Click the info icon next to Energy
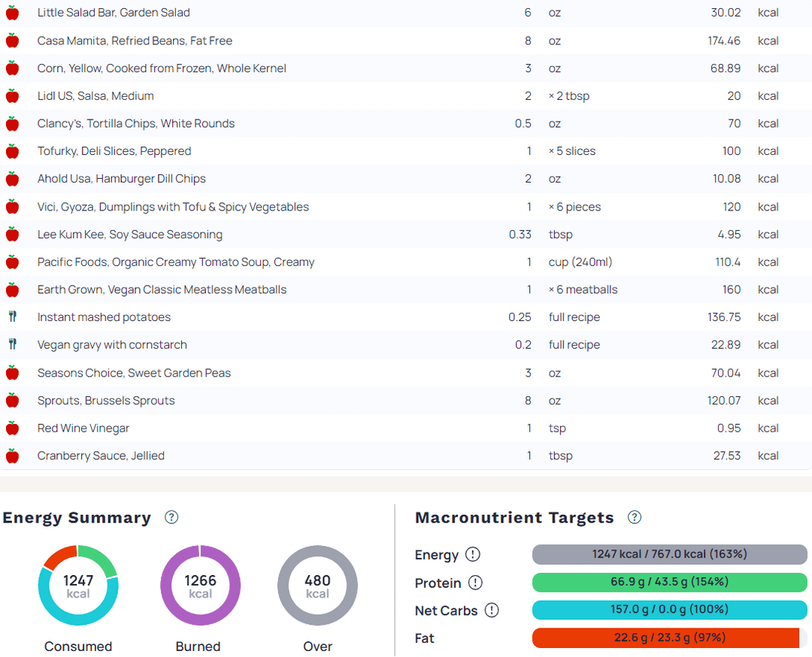Viewport: 812px width, 657px height. tap(472, 555)
